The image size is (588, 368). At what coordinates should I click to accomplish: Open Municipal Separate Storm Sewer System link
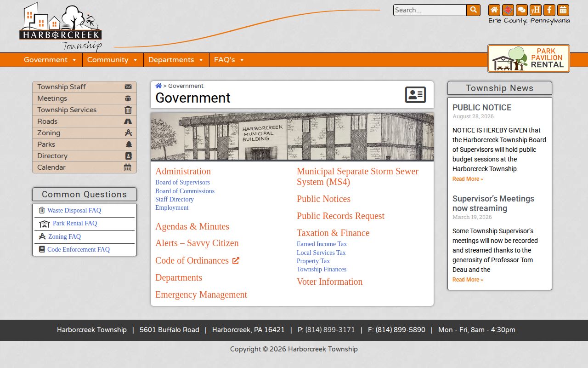click(357, 177)
